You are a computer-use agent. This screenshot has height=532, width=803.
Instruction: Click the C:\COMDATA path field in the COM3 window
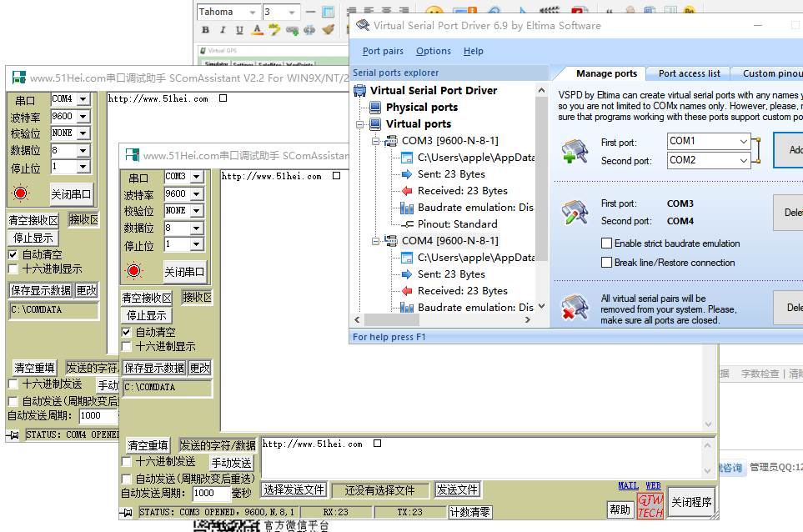coord(167,388)
